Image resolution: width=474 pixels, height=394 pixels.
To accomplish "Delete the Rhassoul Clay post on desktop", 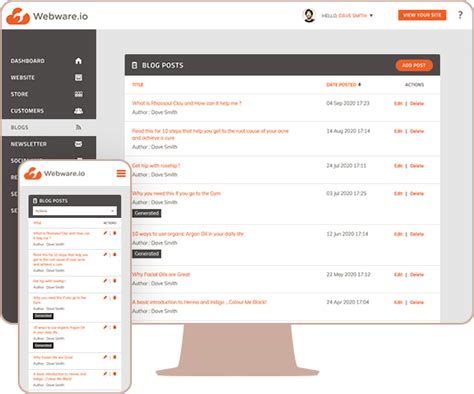I will (x=417, y=103).
